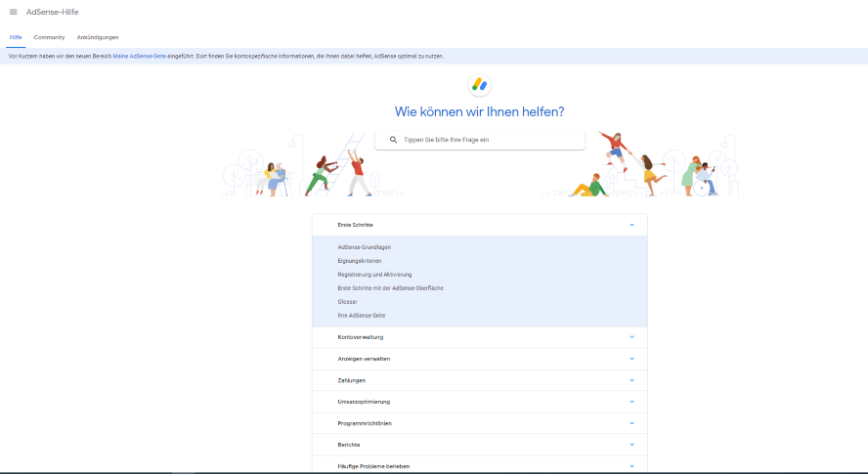Viewport: 868px width, 474px height.
Task: Open the Meine AdSense-Seite link
Action: point(140,57)
